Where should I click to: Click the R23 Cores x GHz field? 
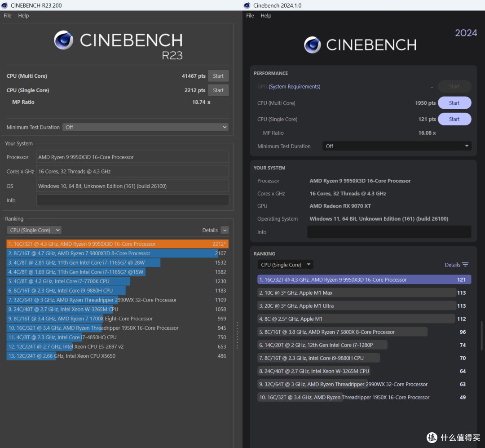pyautogui.click(x=132, y=171)
